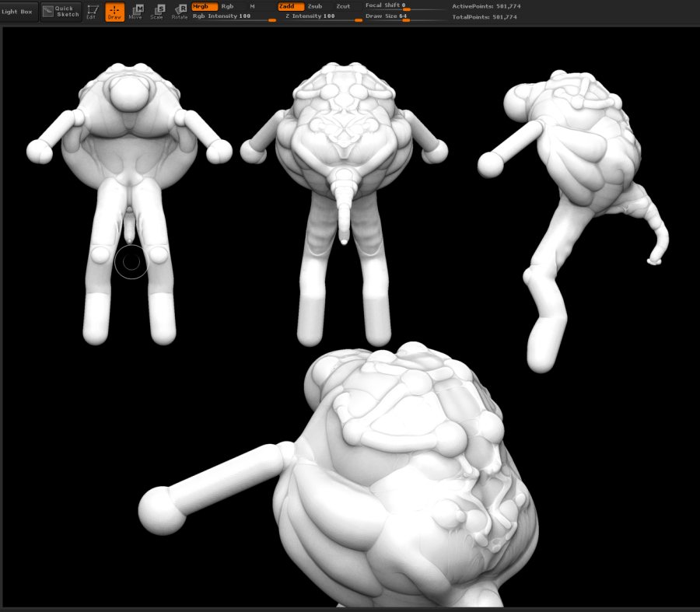Image resolution: width=700 pixels, height=612 pixels.
Task: Adjust the Rgb Intensity slider
Action: click(234, 16)
